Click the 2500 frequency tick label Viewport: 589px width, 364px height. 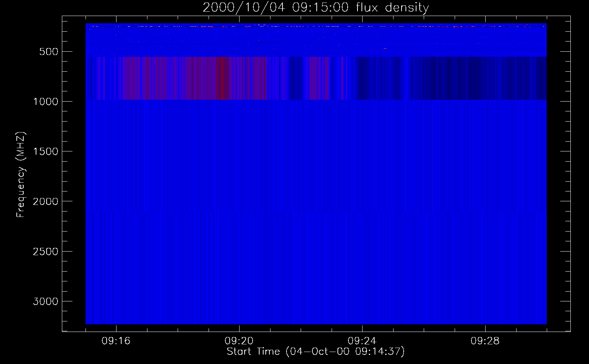(46, 252)
